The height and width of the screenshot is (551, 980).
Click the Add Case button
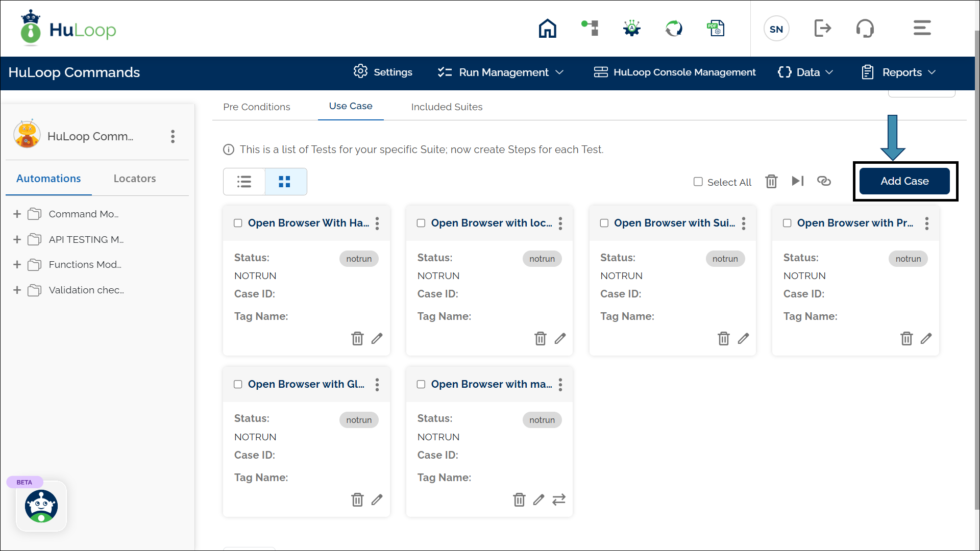[904, 181]
